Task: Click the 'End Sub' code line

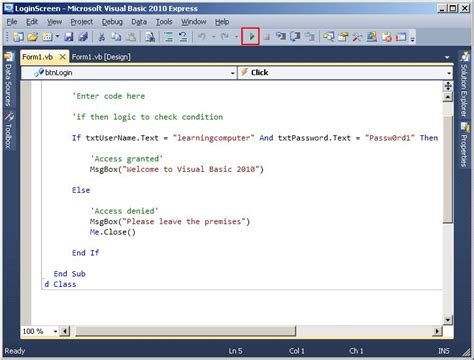Action: (x=70, y=274)
